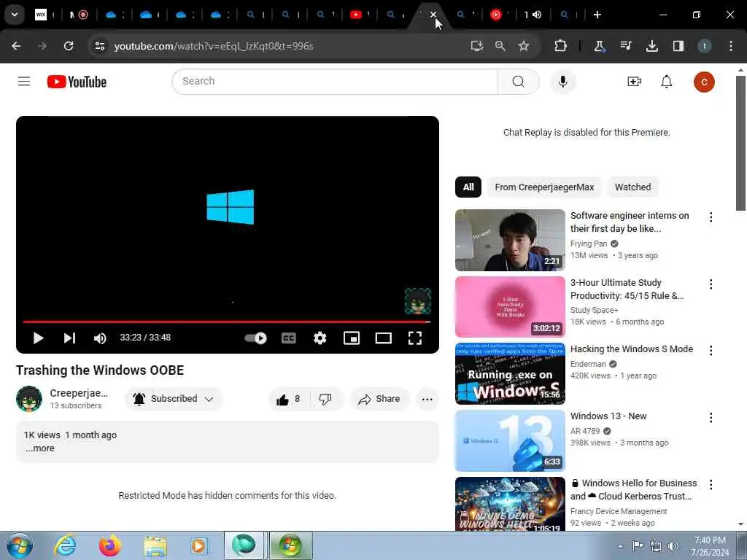Share this video
The image size is (747, 560).
(379, 399)
